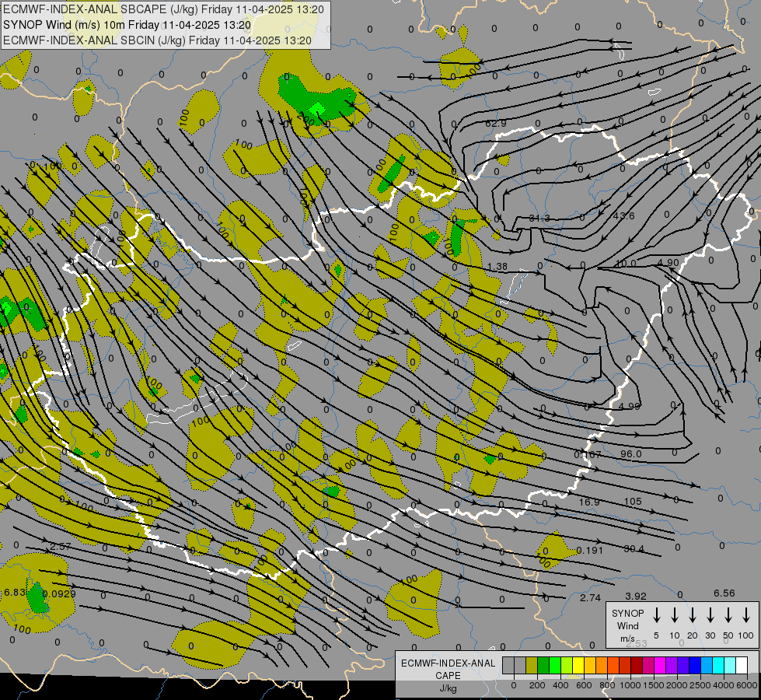Click the 4.90 value on the map
The width and height of the screenshot is (761, 700).
tap(668, 262)
